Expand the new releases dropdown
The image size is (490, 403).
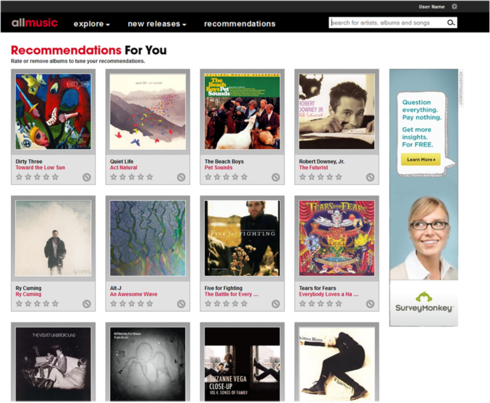tap(157, 24)
